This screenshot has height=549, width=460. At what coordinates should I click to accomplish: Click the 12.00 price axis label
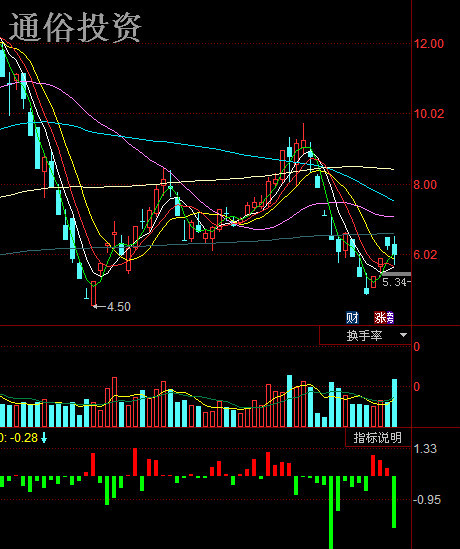(429, 44)
